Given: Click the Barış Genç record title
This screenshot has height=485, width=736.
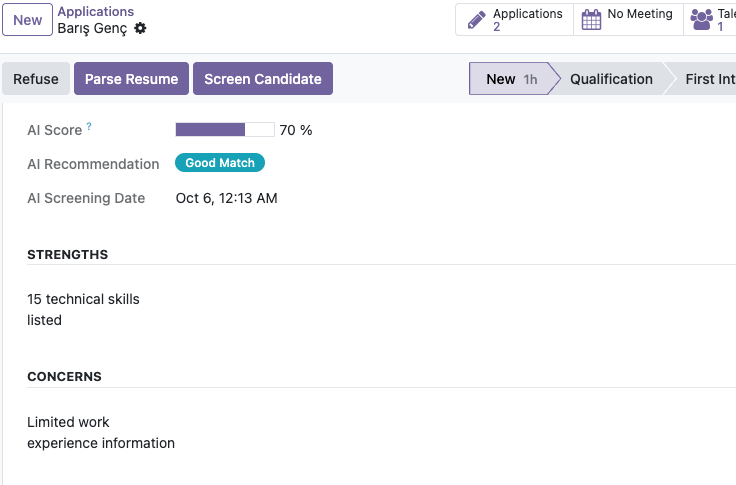Looking at the screenshot, I should tap(92, 28).
